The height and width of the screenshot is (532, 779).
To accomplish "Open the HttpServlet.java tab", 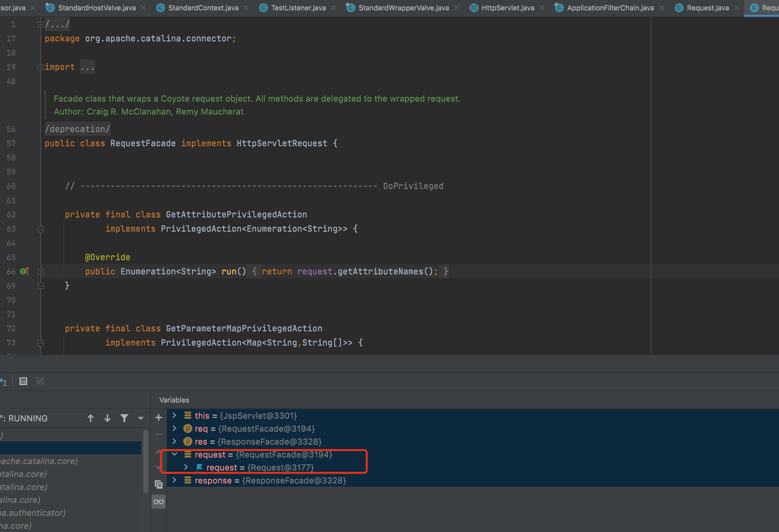I will [x=507, y=8].
